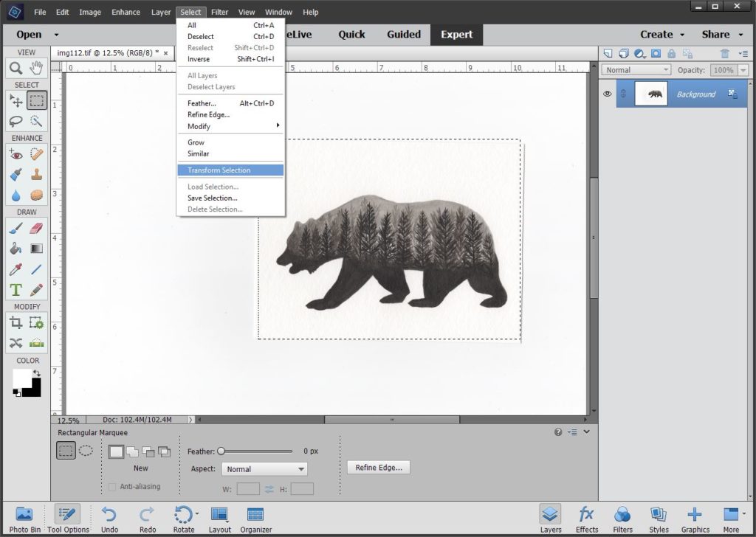
Task: Select the Quick Selection tool
Action: tap(37, 121)
